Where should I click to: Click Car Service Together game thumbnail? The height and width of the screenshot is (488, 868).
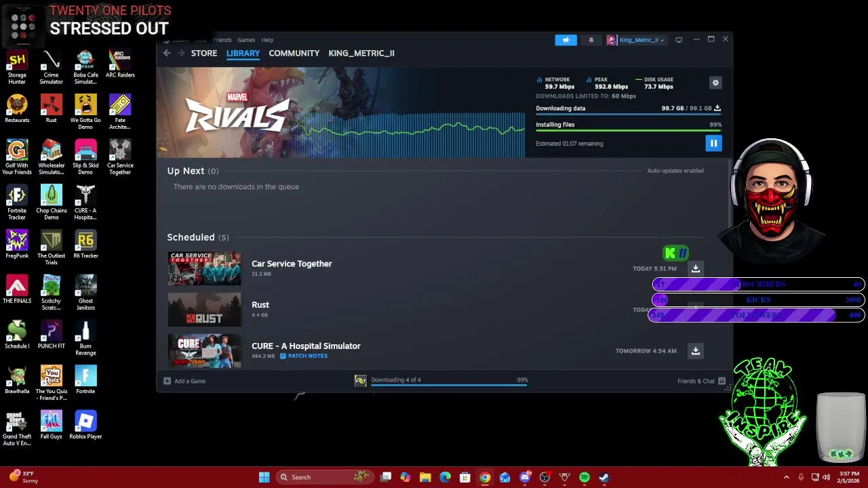pyautogui.click(x=204, y=268)
